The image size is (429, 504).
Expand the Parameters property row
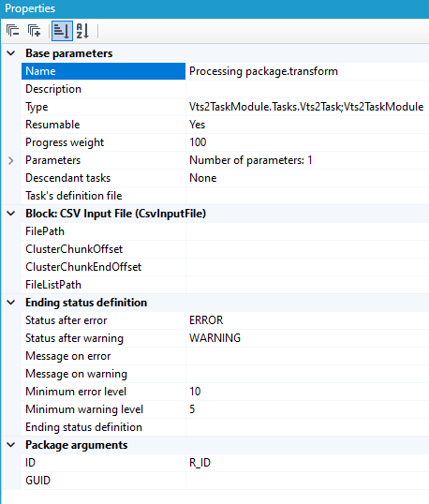11,160
